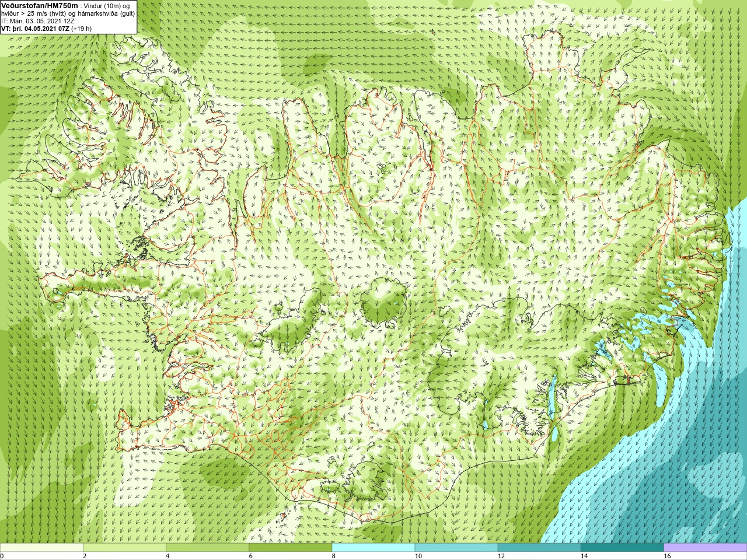747x560 pixels.
Task: Click the legend scale label '10'
Action: pyautogui.click(x=418, y=556)
